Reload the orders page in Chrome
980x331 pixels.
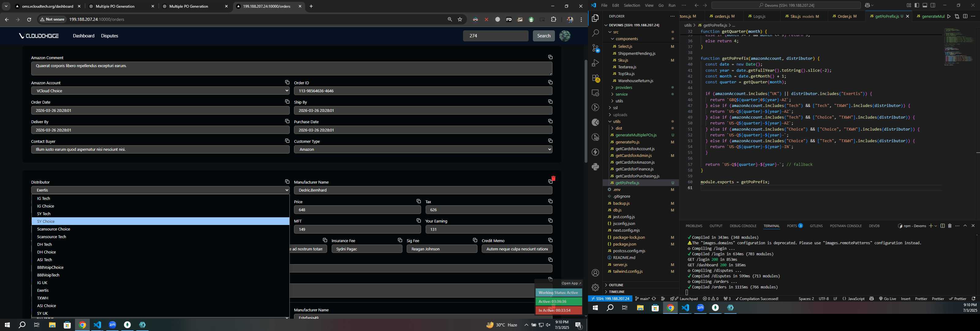pos(29,19)
